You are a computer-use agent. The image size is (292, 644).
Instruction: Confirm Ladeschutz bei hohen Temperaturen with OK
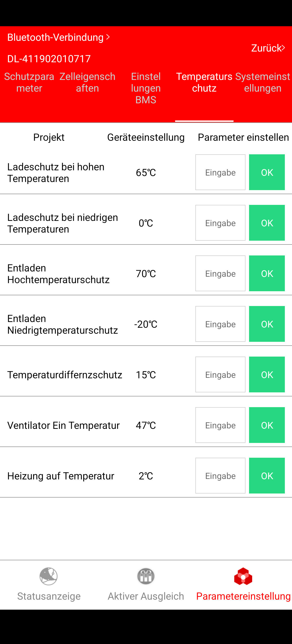tap(267, 172)
